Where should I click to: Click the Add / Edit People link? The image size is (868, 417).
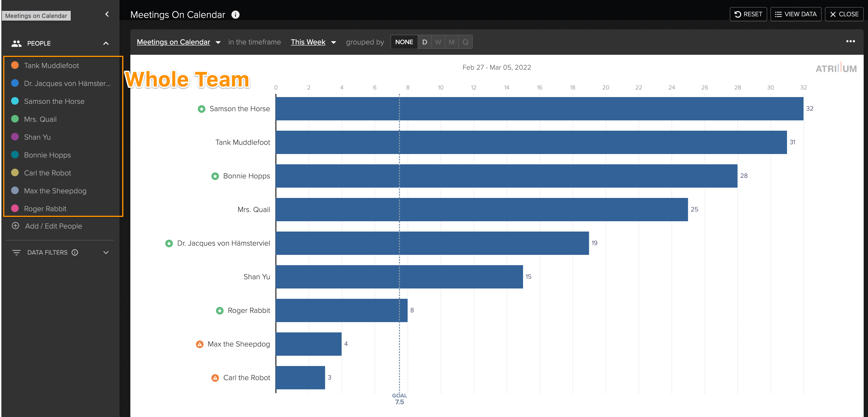tap(54, 226)
